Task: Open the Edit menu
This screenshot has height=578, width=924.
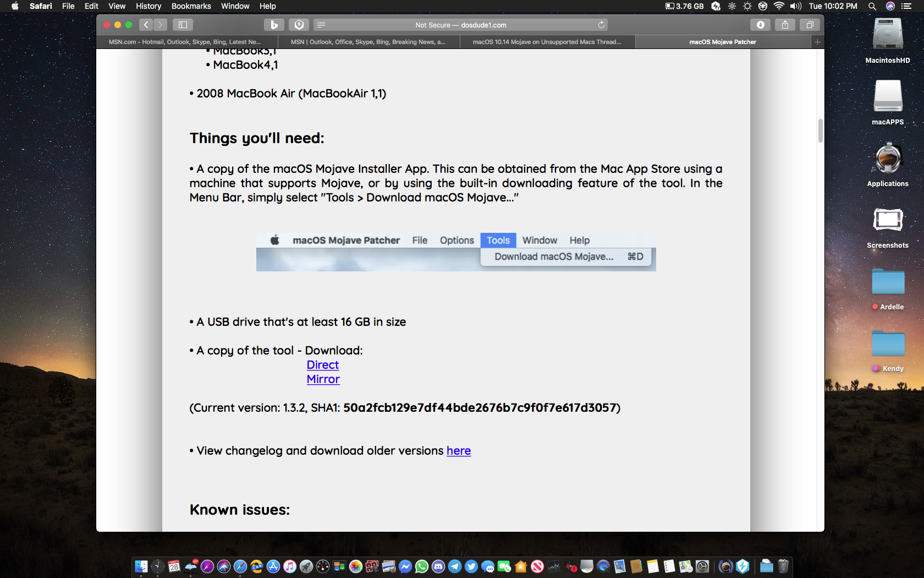Action: 91,6
